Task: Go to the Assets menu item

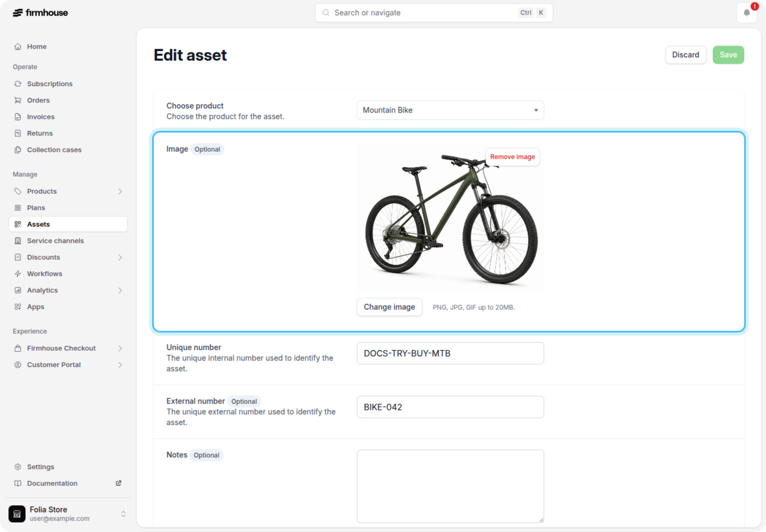Action: pyautogui.click(x=68, y=224)
